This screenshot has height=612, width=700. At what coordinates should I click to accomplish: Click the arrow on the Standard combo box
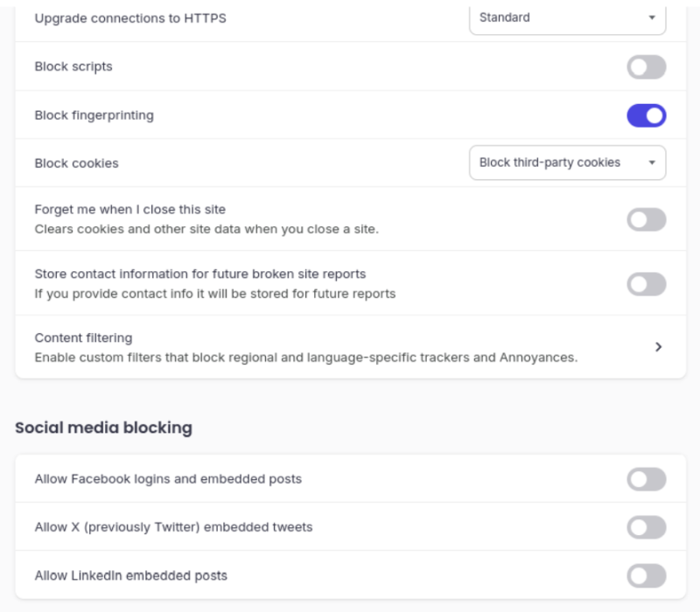tap(652, 17)
